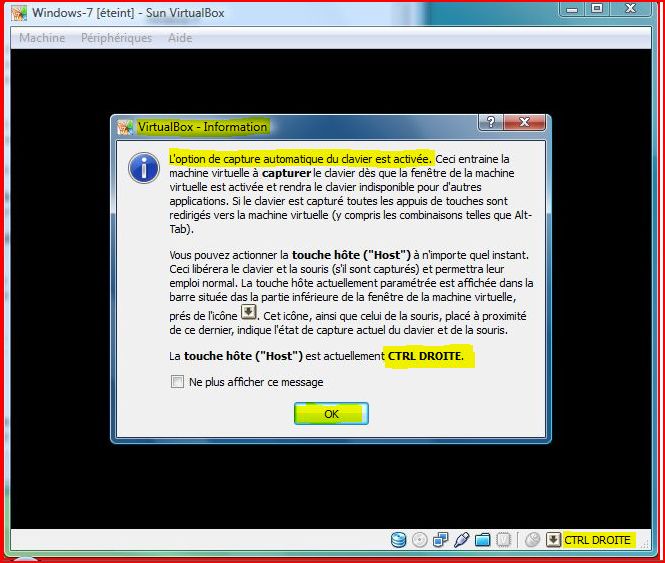
Task: Click the OK button
Action: pos(331,414)
